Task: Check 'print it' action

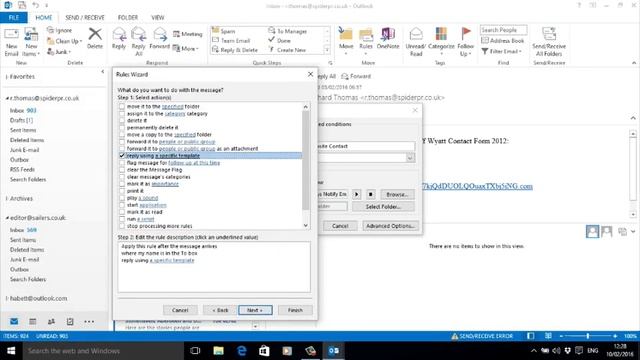Action: pos(122,191)
